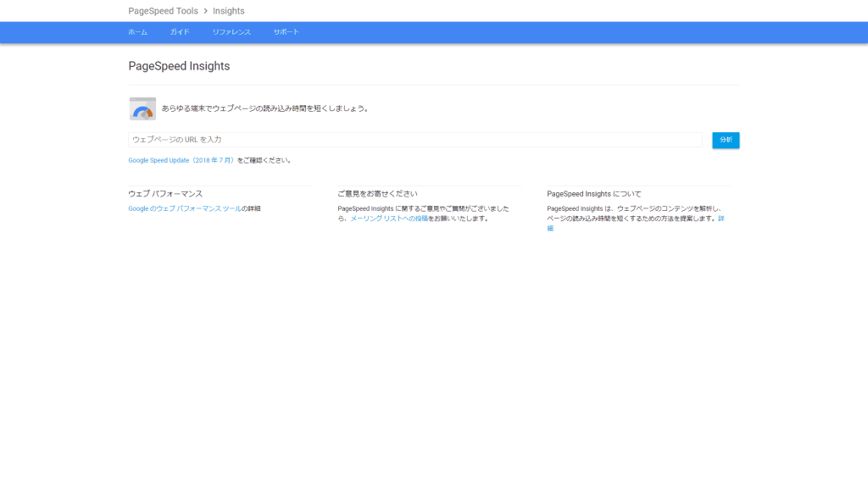The image size is (868, 493).
Task: Click the blue 分析 button
Action: [726, 140]
